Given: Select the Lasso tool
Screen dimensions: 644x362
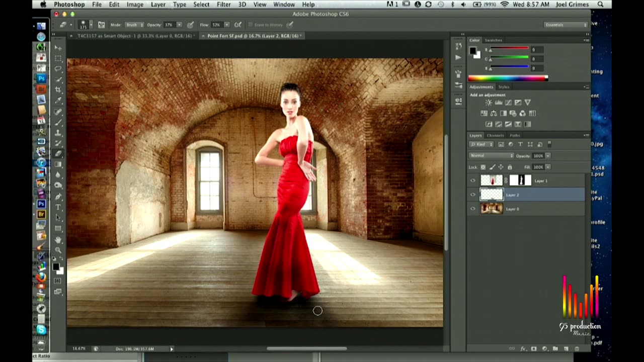Looking at the screenshot, I should click(x=58, y=68).
